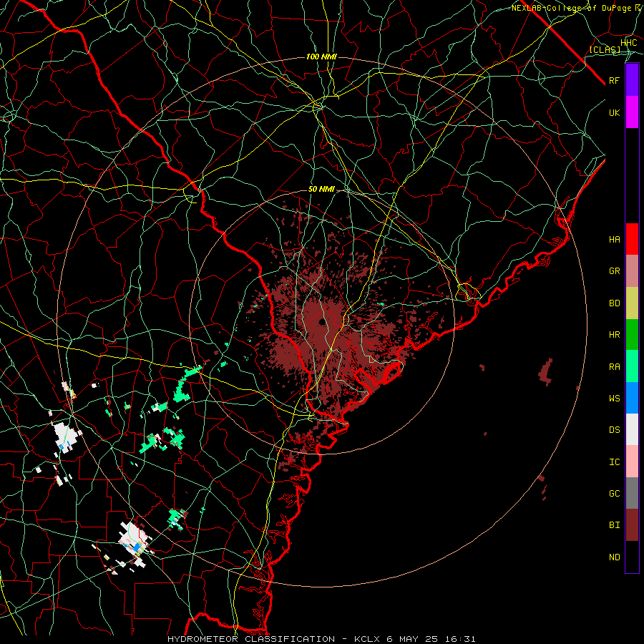Click the HA legend label

coord(615,240)
